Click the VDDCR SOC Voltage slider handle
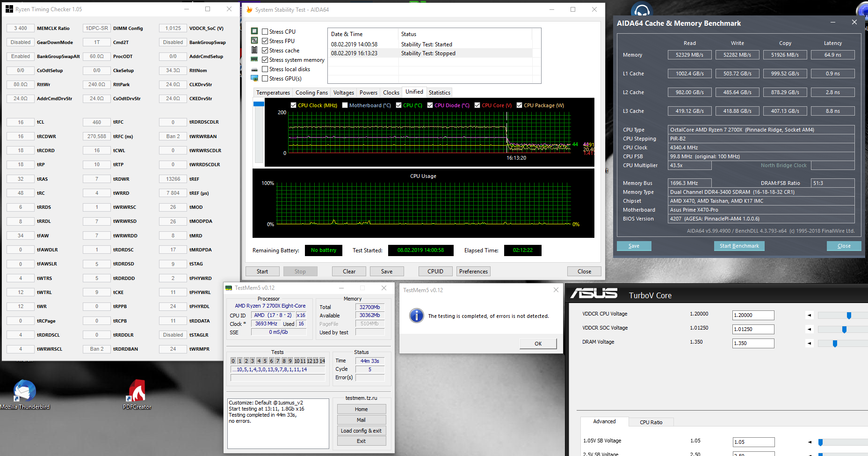868x456 pixels. pos(844,330)
